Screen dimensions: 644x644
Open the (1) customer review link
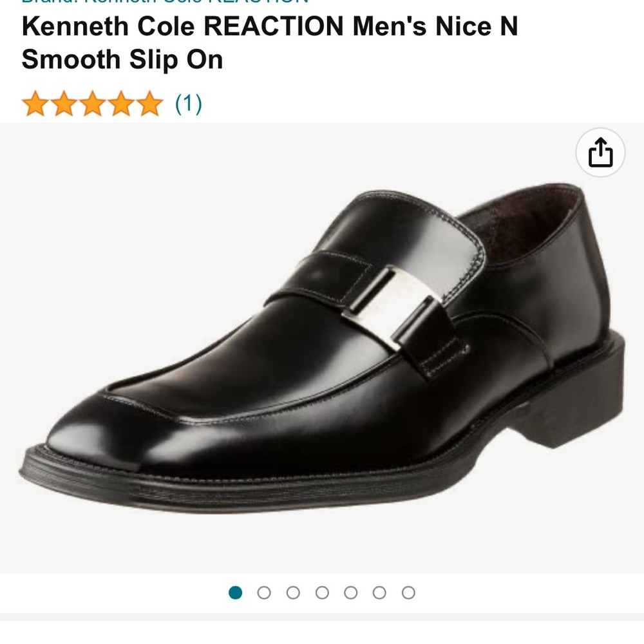click(187, 102)
